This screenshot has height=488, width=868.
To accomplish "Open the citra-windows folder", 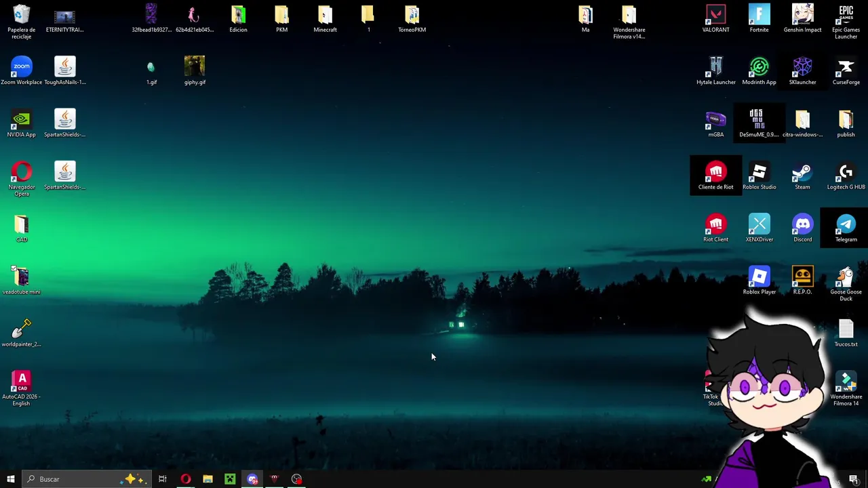I will [802, 123].
